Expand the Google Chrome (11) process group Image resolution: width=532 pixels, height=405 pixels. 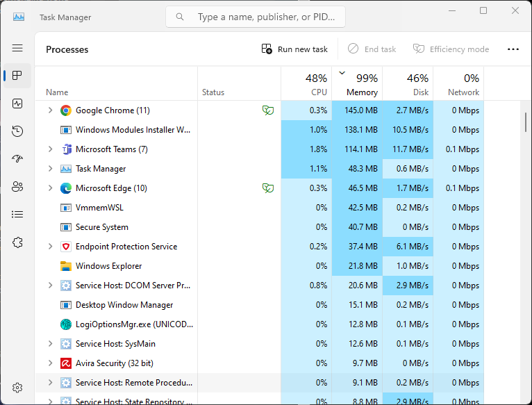[50, 110]
